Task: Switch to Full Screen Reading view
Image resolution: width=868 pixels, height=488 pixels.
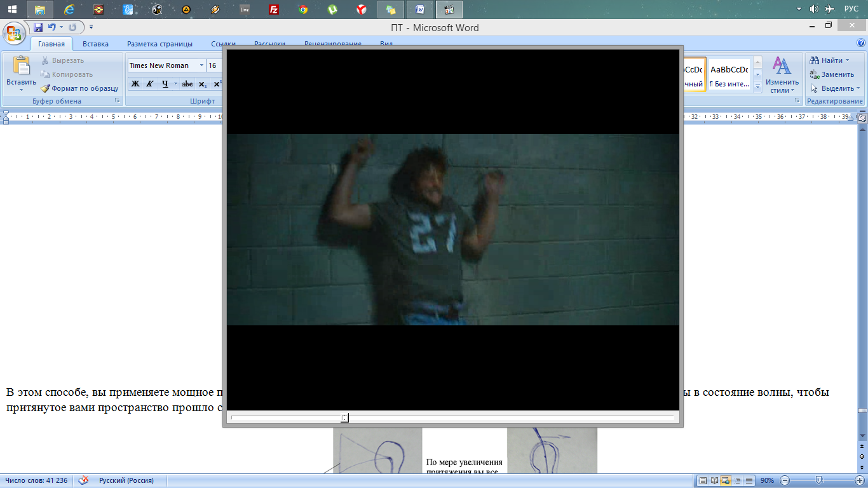Action: [714, 481]
